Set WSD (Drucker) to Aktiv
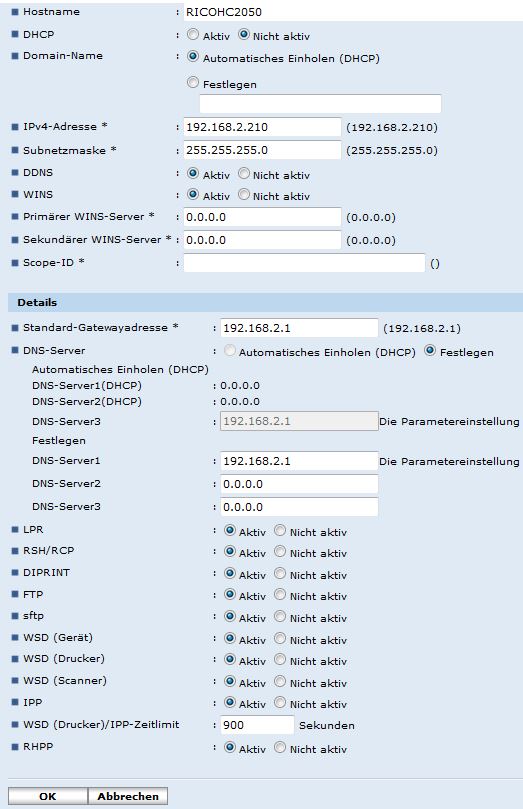This screenshot has height=809, width=523. click(230, 659)
